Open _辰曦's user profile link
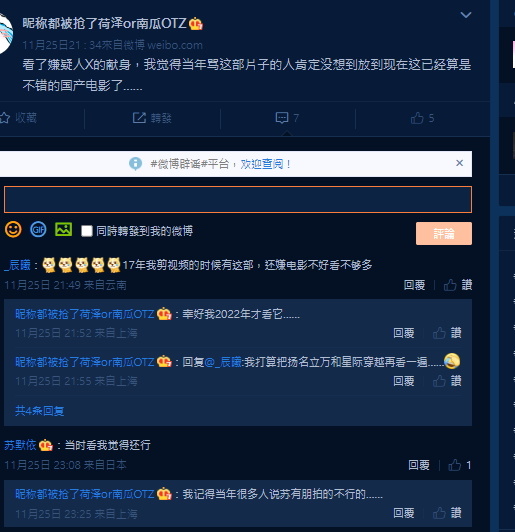The width and height of the screenshot is (515, 532). pyautogui.click(x=17, y=265)
